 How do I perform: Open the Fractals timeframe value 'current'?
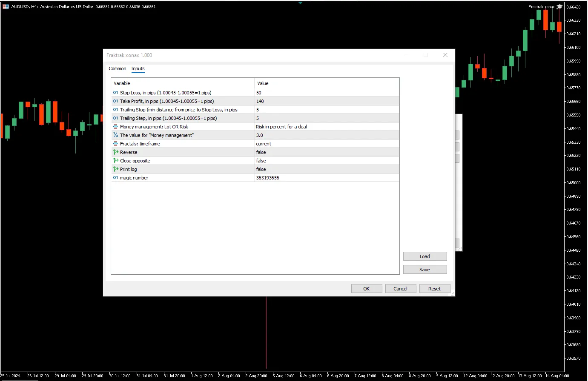(x=327, y=144)
